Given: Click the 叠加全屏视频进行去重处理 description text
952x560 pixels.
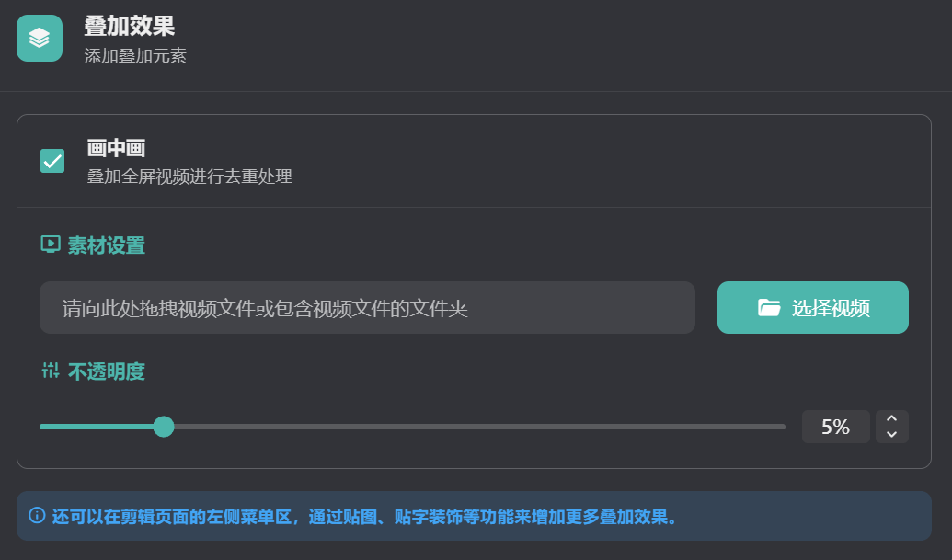Looking at the screenshot, I should (189, 176).
